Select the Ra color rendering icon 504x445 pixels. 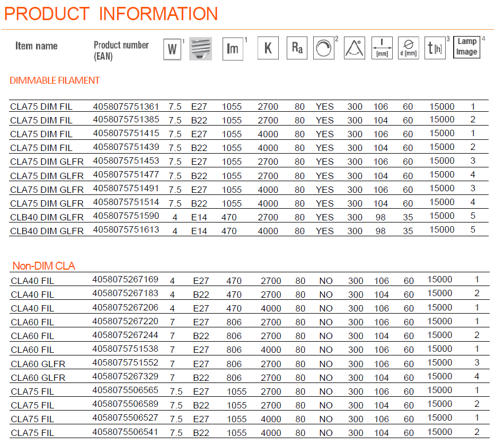[297, 48]
